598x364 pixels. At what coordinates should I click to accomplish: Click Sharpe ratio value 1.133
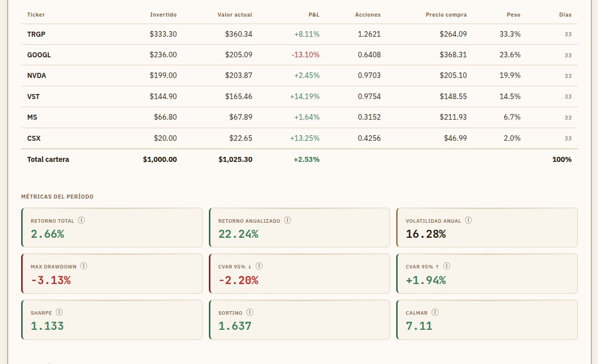47,326
